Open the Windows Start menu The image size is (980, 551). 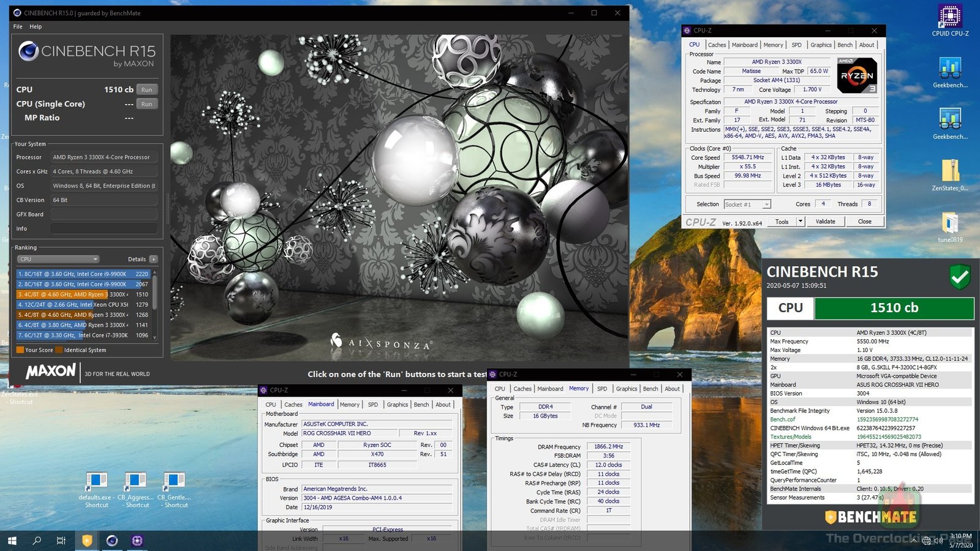(x=12, y=541)
